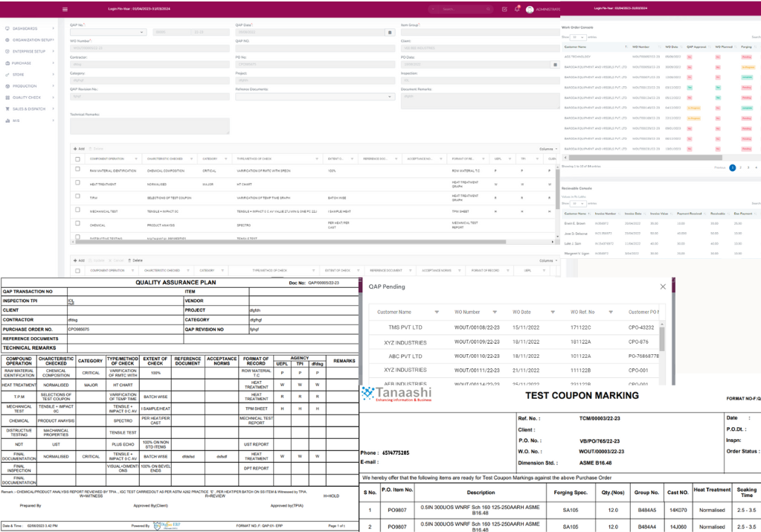Click the Sales & Dispatch cart icon

point(7,109)
